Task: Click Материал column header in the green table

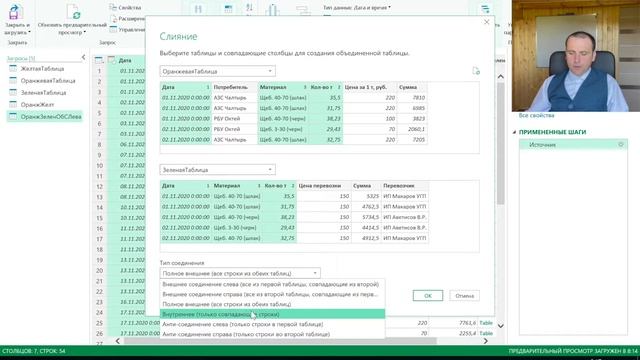Action: coord(237,186)
